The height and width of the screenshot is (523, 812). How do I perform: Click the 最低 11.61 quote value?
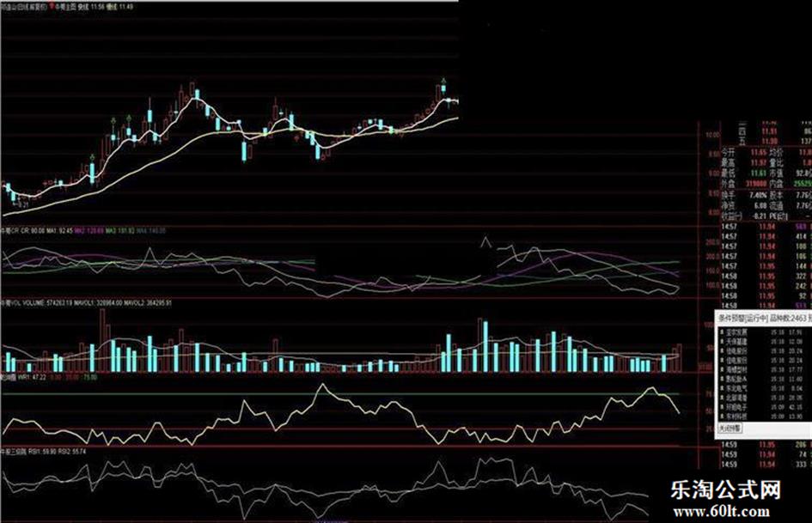760,173
